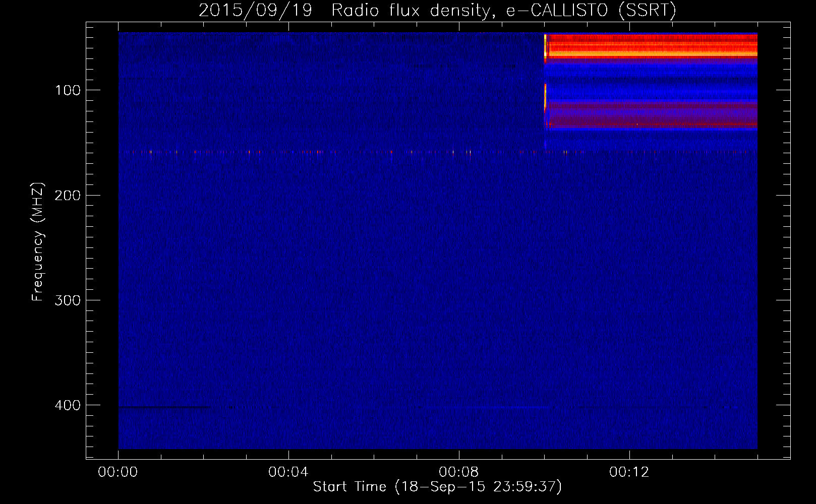Select the 'Frequency (MHZ)' axis label
Image resolution: width=816 pixels, height=504 pixels.
pyautogui.click(x=38, y=242)
